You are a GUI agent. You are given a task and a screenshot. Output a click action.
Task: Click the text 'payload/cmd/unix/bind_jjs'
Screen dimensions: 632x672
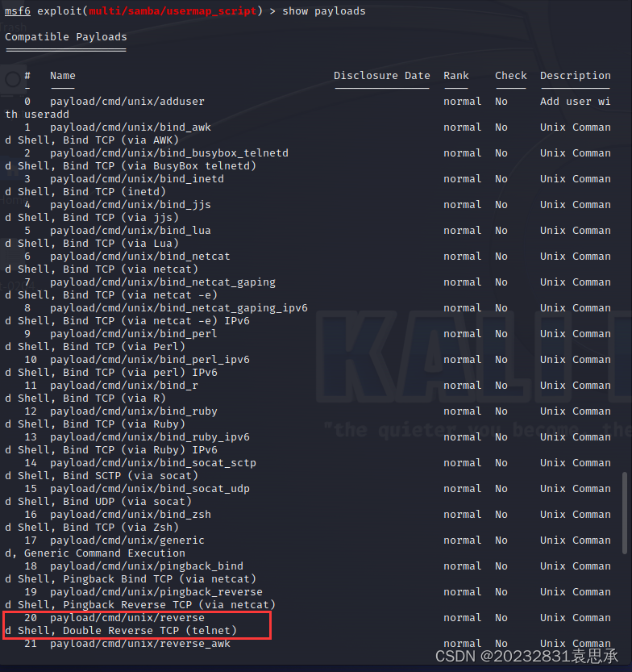pyautogui.click(x=130, y=205)
